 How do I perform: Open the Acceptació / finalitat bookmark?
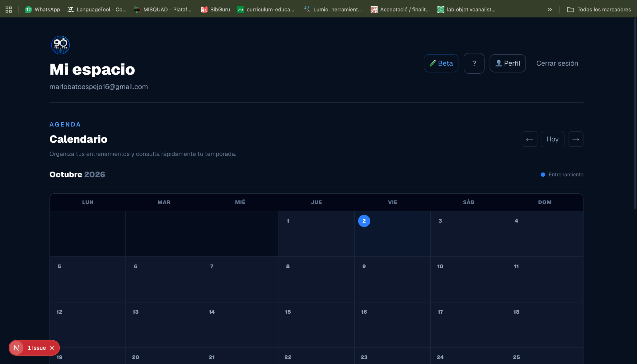tap(400, 9)
